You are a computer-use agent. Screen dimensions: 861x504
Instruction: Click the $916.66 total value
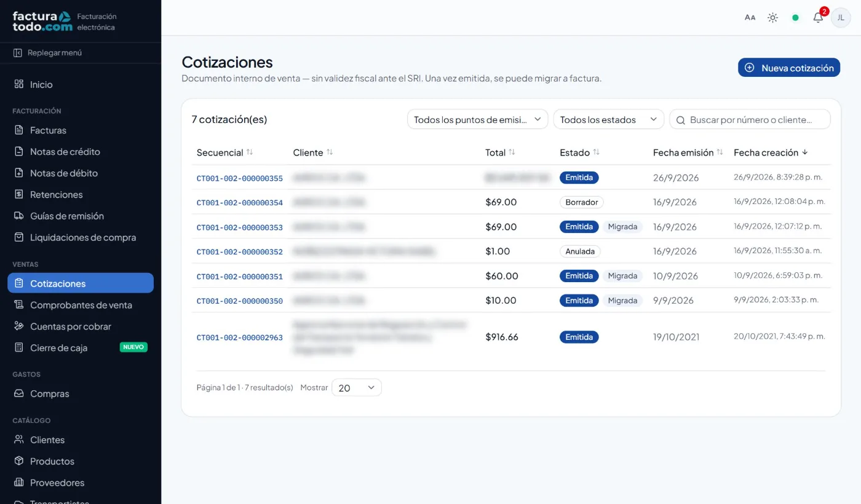click(502, 337)
